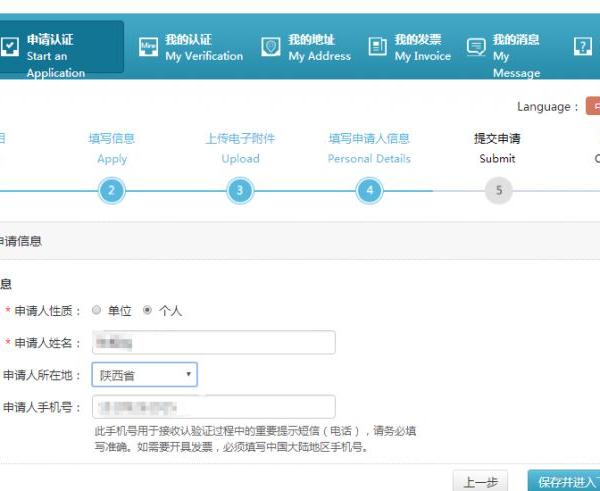Image resolution: width=600 pixels, height=491 pixels.
Task: Click step 5 Submit circle
Action: click(497, 190)
